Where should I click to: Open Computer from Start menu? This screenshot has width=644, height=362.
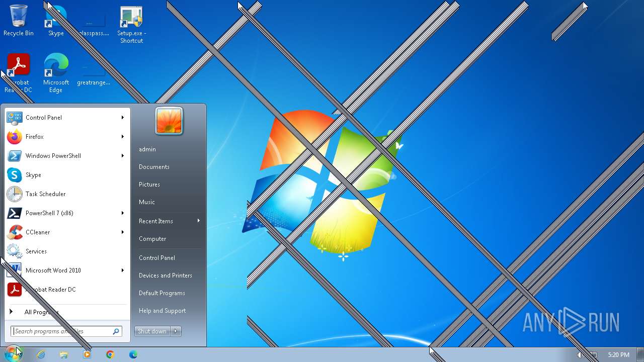coord(152,239)
